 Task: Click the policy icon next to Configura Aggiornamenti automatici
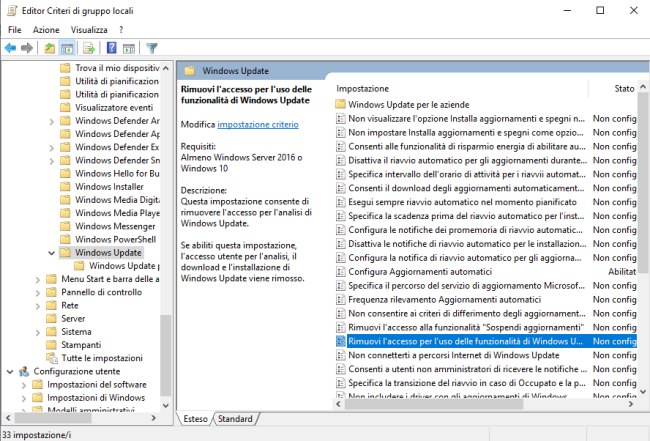(x=340, y=271)
